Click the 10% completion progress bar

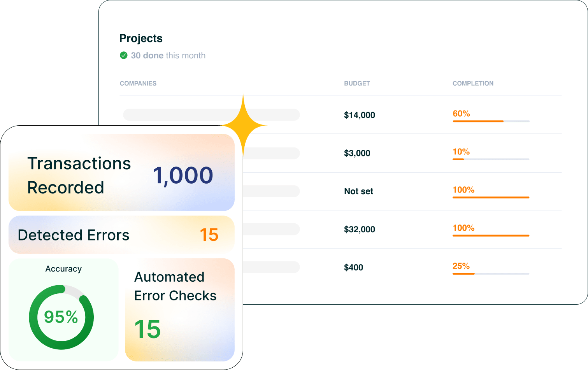click(x=491, y=160)
